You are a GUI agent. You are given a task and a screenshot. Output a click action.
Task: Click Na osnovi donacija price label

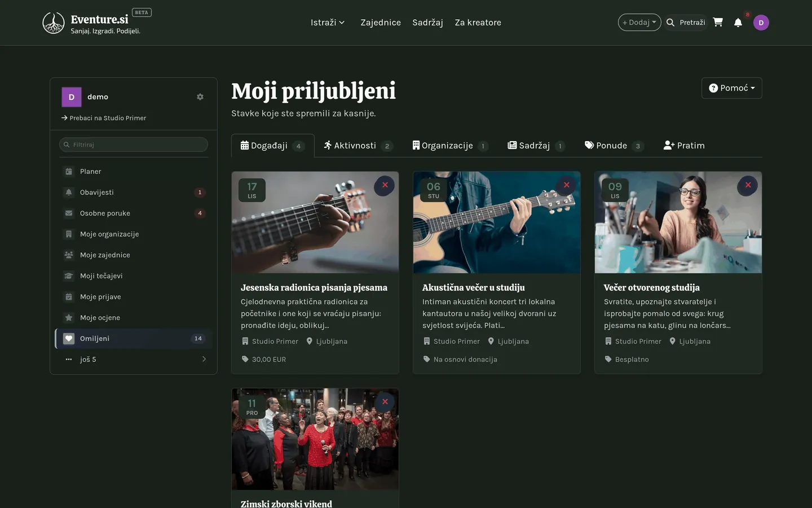(x=465, y=359)
